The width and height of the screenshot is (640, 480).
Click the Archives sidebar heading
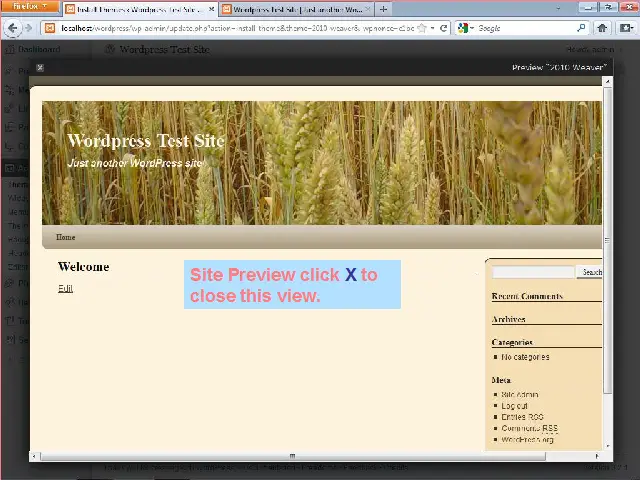pos(509,319)
